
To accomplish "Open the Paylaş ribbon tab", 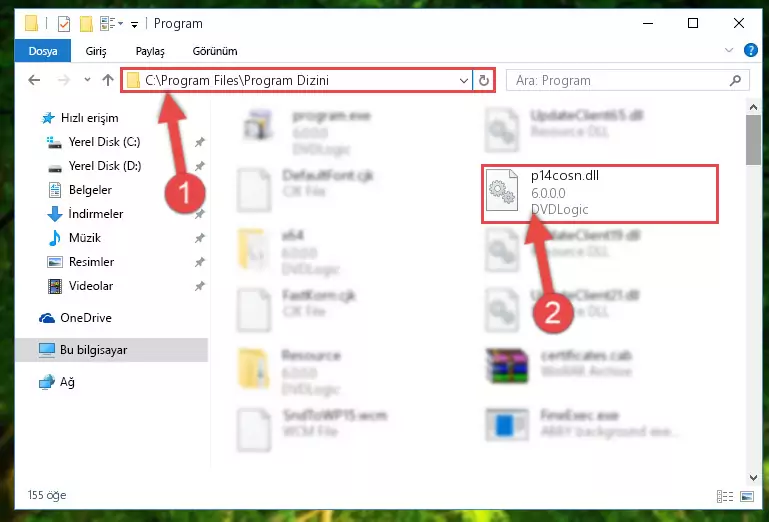I will (x=150, y=51).
